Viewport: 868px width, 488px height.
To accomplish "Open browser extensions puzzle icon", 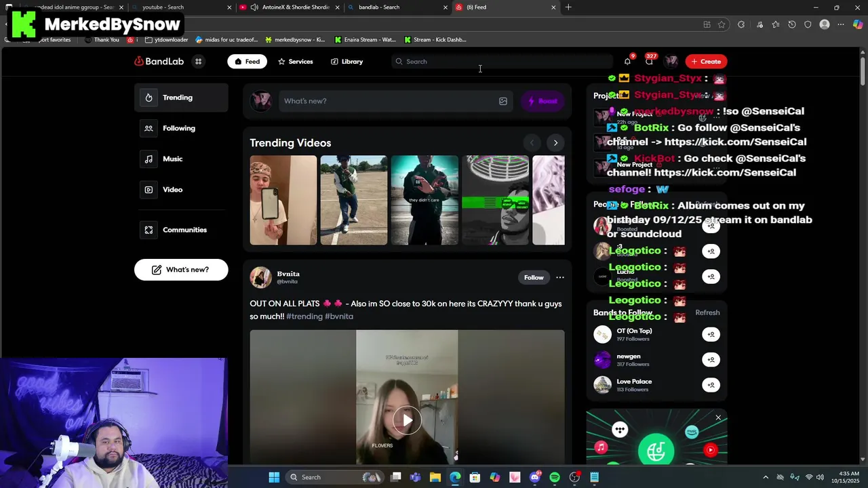I will pos(741,24).
